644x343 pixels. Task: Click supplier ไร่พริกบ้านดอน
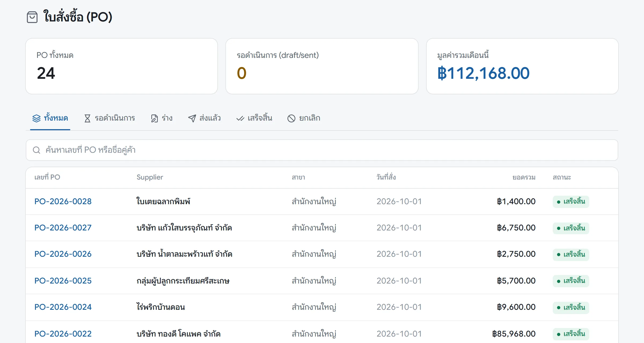coord(161,307)
